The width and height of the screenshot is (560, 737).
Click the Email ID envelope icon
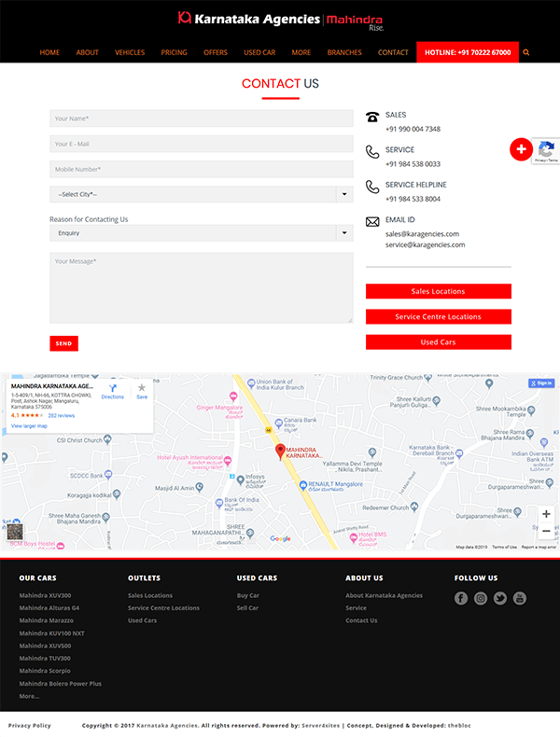[372, 222]
